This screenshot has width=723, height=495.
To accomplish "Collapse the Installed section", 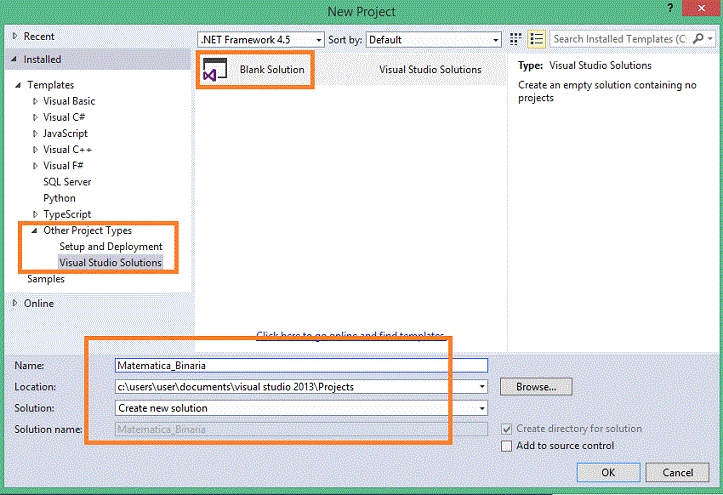I will [14, 59].
